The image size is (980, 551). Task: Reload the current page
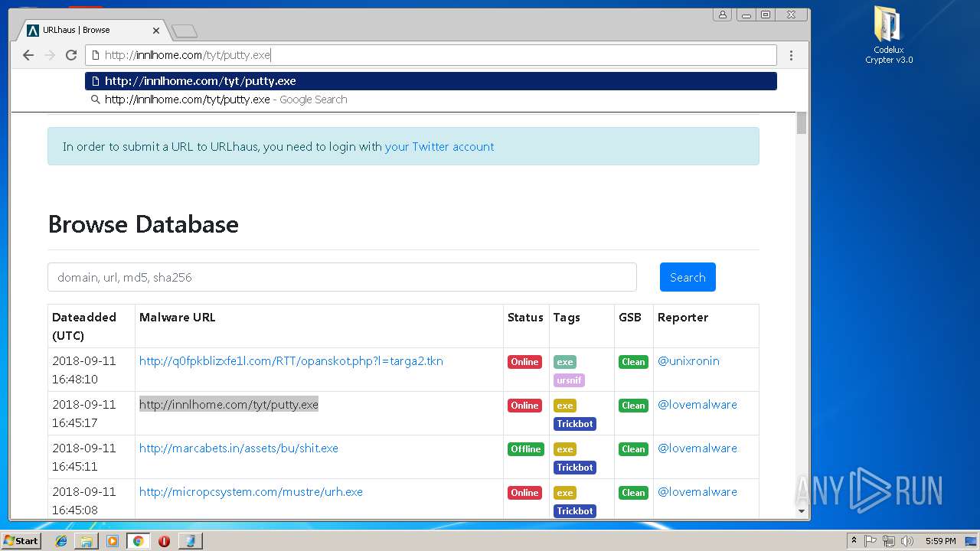coord(71,55)
